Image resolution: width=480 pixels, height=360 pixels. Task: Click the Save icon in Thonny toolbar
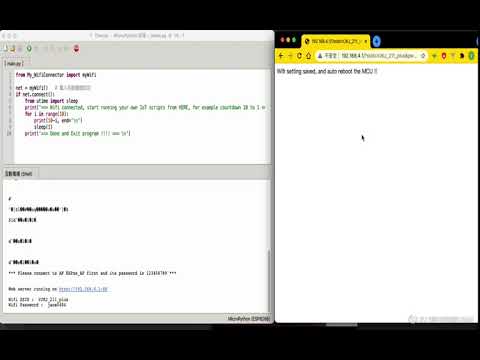pos(20,49)
